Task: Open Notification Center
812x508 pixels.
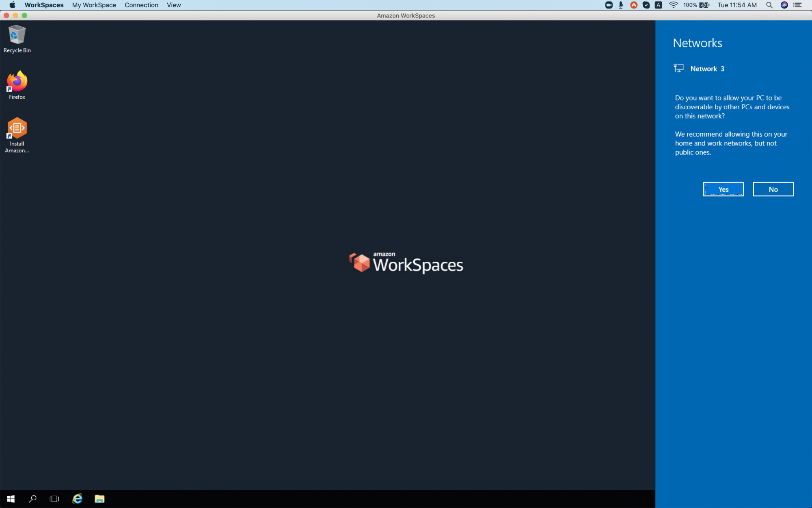Action: click(797, 5)
